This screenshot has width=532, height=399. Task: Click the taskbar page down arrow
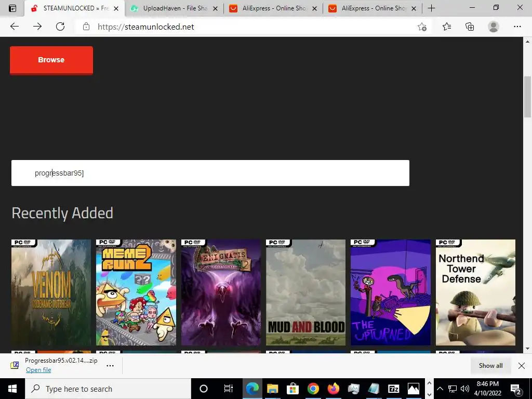pos(429,395)
